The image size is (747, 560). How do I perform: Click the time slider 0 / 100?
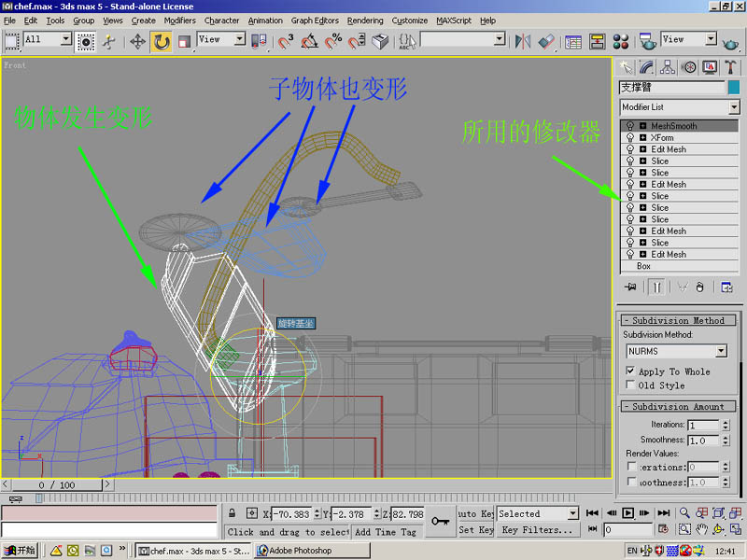point(57,484)
